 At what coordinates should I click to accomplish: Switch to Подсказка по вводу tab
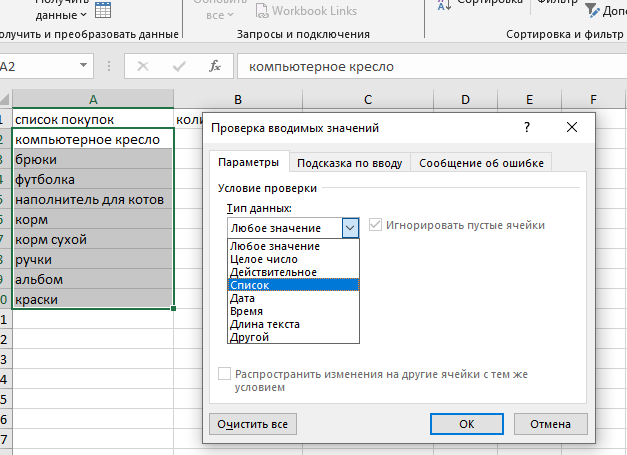click(351, 163)
